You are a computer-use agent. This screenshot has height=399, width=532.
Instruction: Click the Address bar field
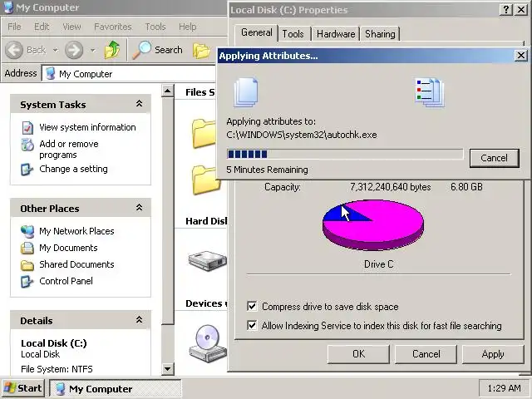point(129,74)
